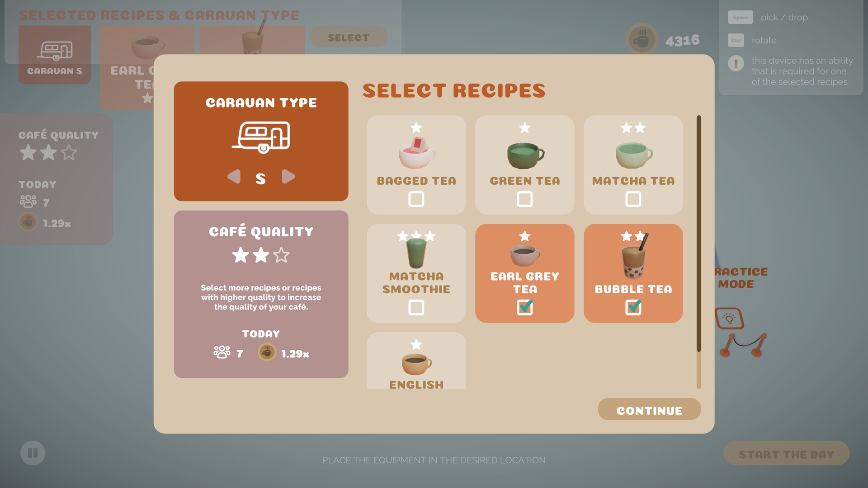The height and width of the screenshot is (488, 868).
Task: Click the Continue button
Action: [649, 410]
